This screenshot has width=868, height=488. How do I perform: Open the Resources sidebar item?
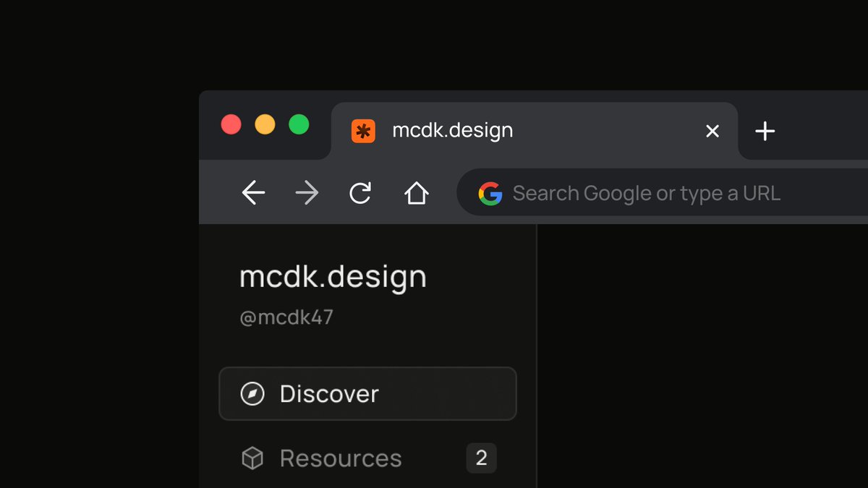(x=368, y=458)
